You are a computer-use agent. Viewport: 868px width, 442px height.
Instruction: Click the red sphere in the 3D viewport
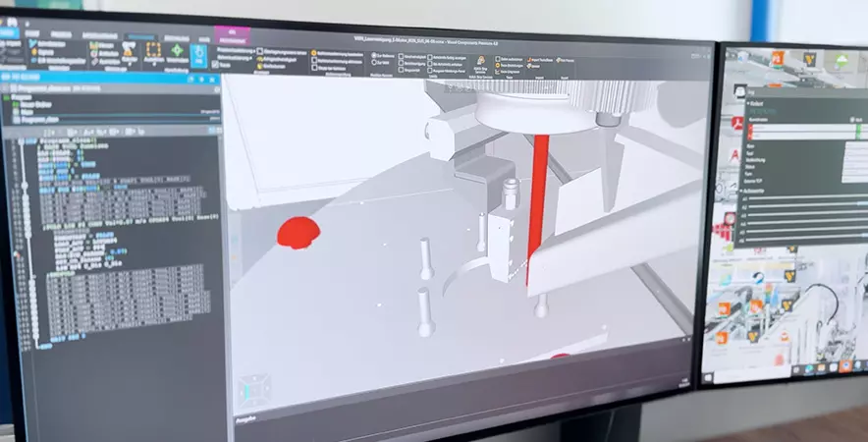point(298,232)
